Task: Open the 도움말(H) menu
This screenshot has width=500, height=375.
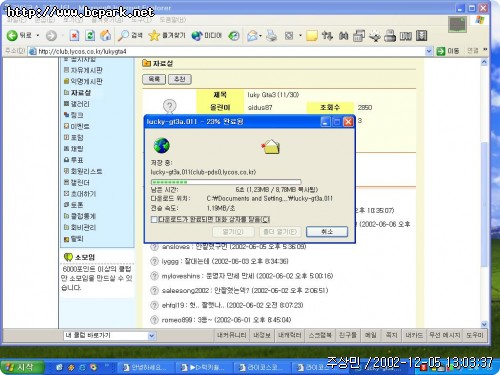Action: coord(172,20)
